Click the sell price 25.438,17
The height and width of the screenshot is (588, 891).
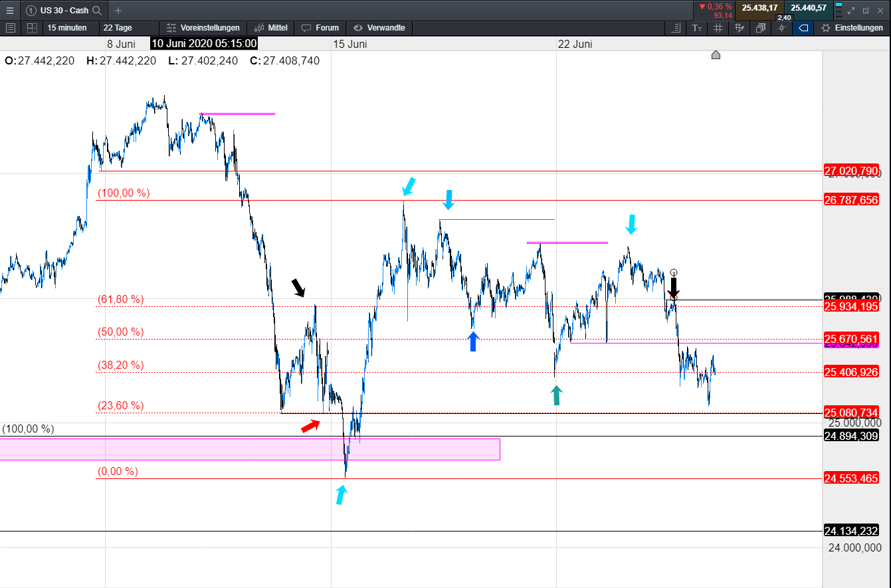(760, 8)
